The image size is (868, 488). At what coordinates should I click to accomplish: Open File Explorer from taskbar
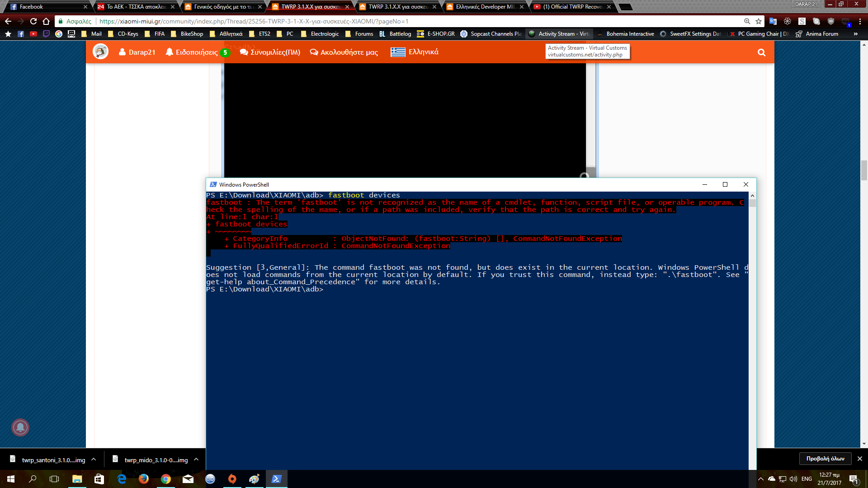tap(77, 479)
